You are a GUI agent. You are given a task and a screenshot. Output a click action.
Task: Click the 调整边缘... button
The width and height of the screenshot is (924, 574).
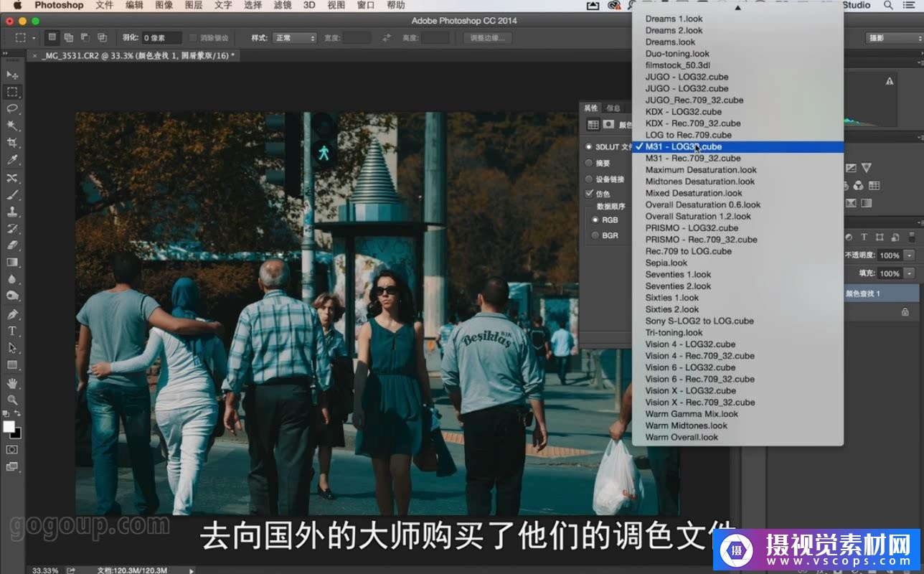[x=487, y=38]
